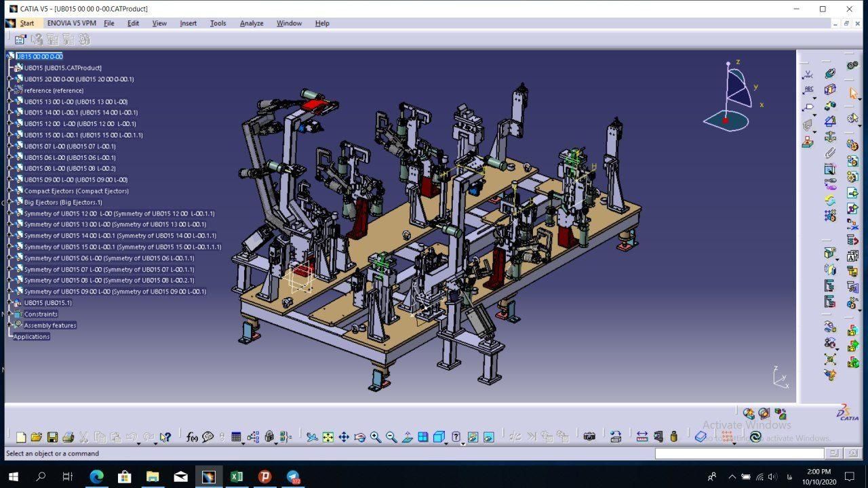Image resolution: width=868 pixels, height=488 pixels.
Task: Select the Pan view tool
Action: [344, 437]
